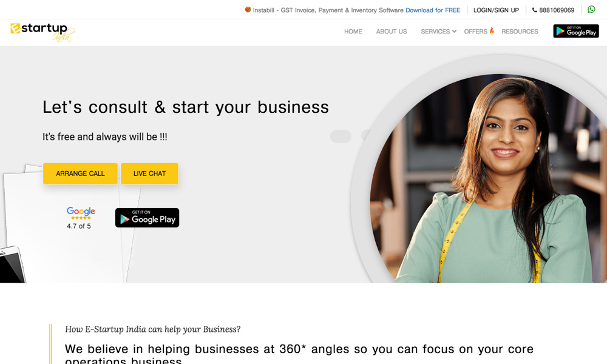Viewport: 607px width, 364px height.
Task: Call the 8881069069 phone number link
Action: tap(556, 10)
